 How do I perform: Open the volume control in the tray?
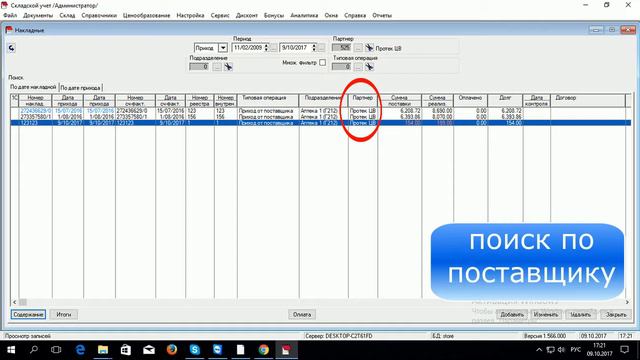[561, 350]
